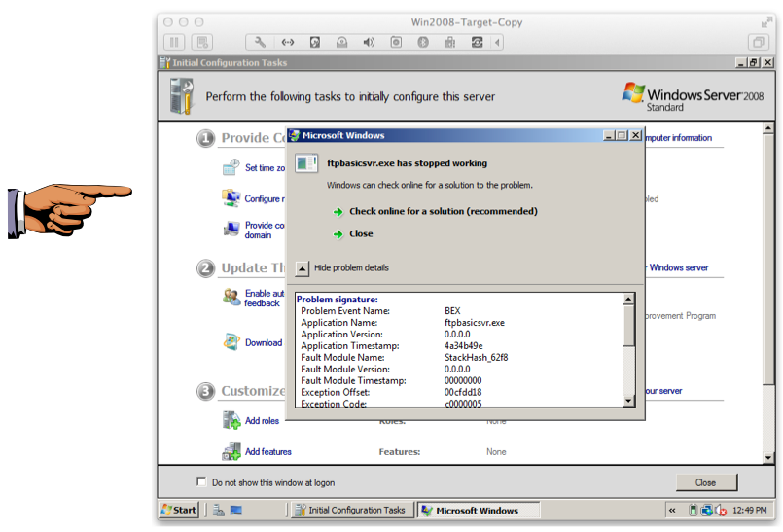This screenshot has width=783, height=532.
Task: Click the problem signature scrollbar thumb
Action: (x=629, y=325)
